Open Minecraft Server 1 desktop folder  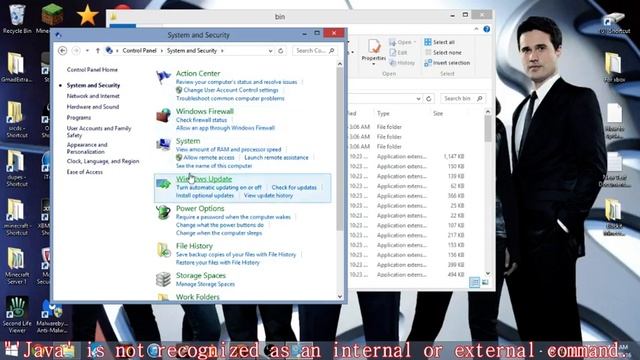pyautogui.click(x=17, y=266)
